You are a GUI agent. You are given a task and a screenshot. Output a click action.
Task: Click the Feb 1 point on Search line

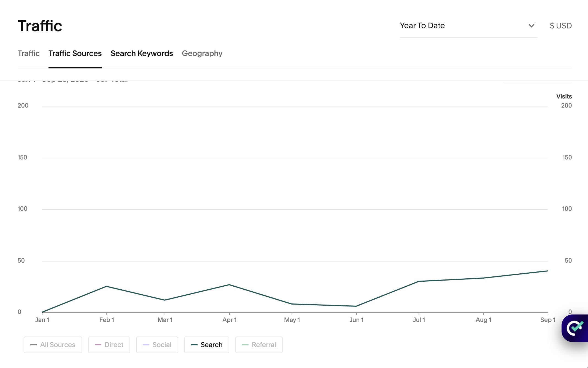(x=107, y=286)
